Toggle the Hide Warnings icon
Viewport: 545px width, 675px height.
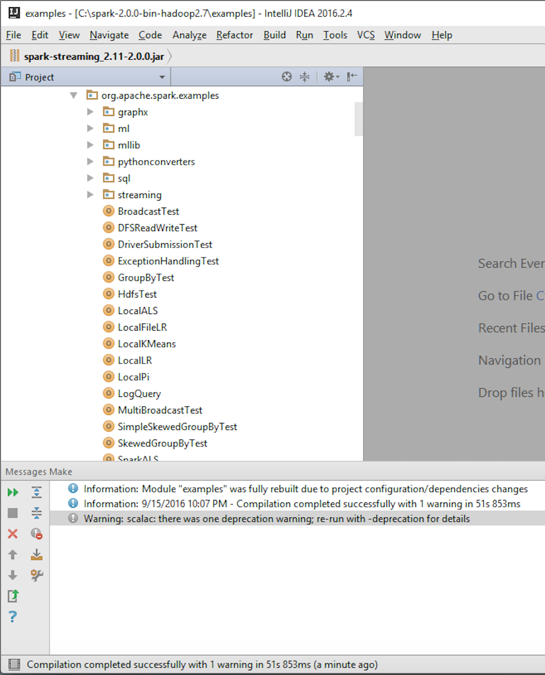click(37, 534)
